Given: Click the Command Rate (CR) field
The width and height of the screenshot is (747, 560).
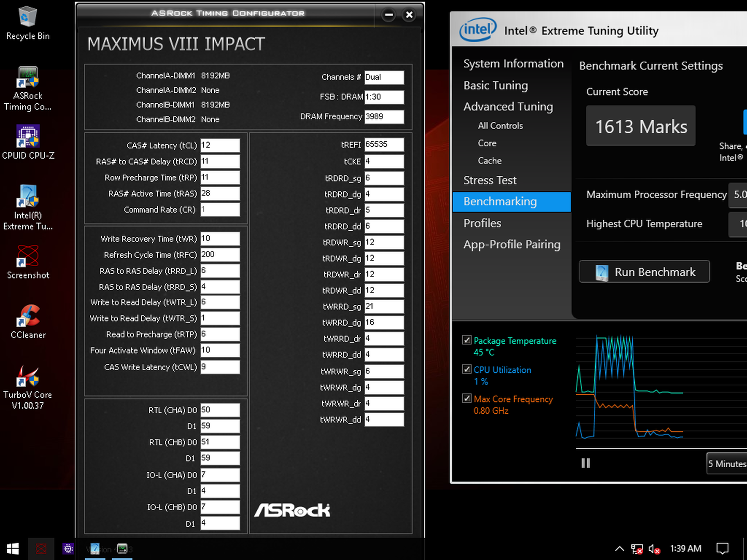Looking at the screenshot, I should coord(220,209).
